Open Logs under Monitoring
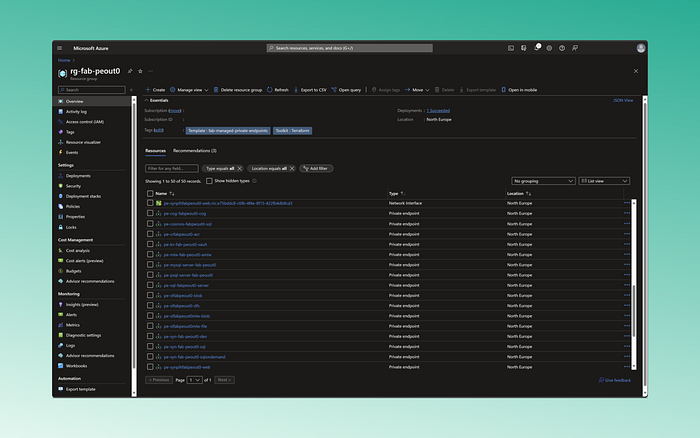Screen dimensions: 700x438 [x=70, y=346]
